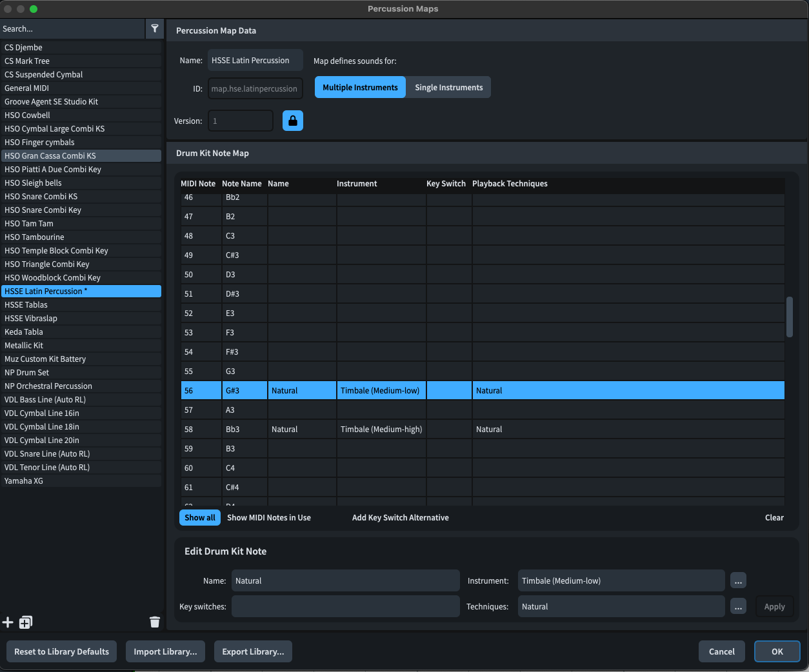Select VDL Cymbal Line 18in
The width and height of the screenshot is (809, 672).
click(81, 426)
